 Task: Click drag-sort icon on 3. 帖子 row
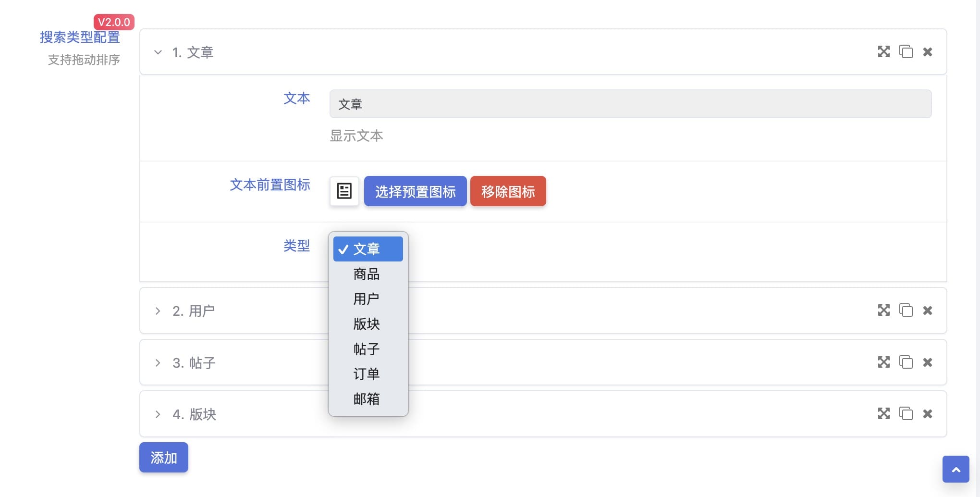pyautogui.click(x=883, y=362)
